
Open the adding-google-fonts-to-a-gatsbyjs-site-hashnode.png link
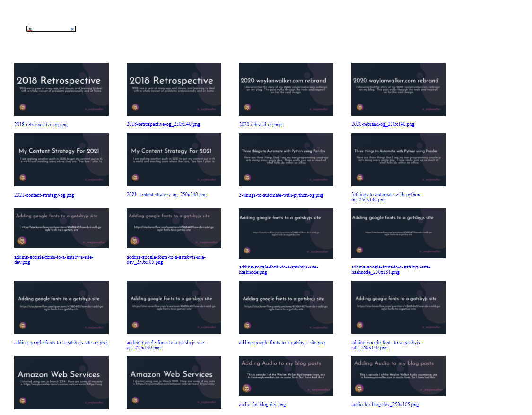(x=278, y=269)
